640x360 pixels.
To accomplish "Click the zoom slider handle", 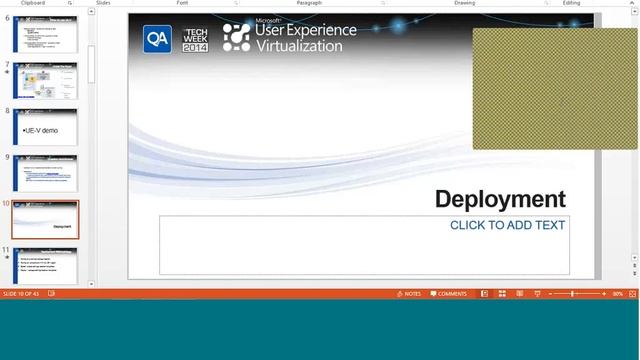I will (573, 294).
